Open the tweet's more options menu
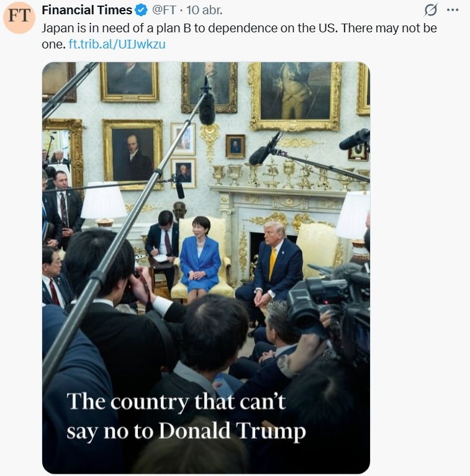 coord(453,11)
